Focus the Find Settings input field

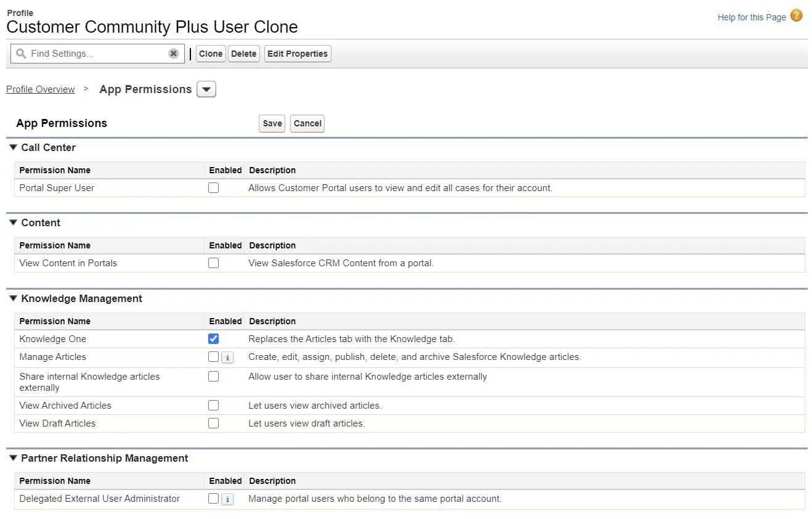(x=98, y=54)
